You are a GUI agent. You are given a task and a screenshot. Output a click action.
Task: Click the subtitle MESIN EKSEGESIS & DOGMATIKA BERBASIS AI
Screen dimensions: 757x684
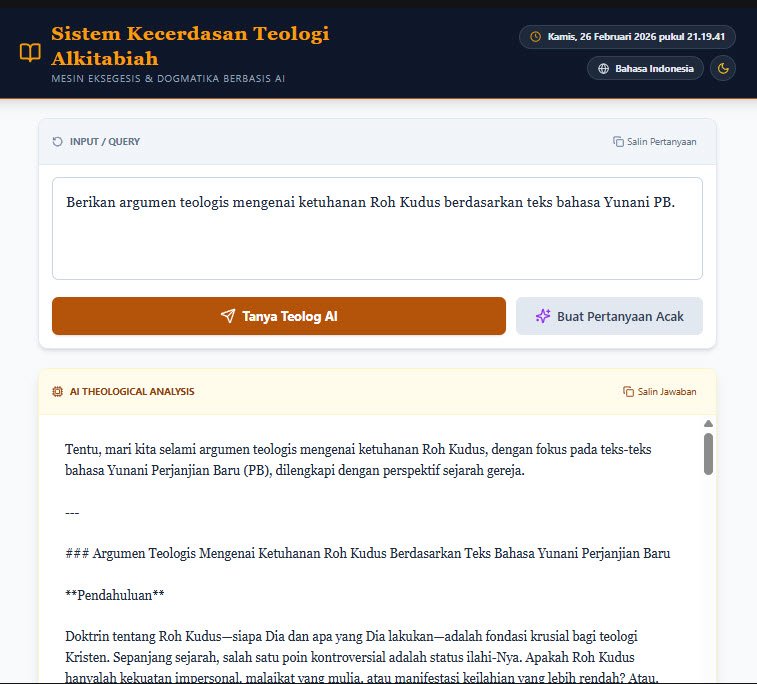pyautogui.click(x=168, y=79)
